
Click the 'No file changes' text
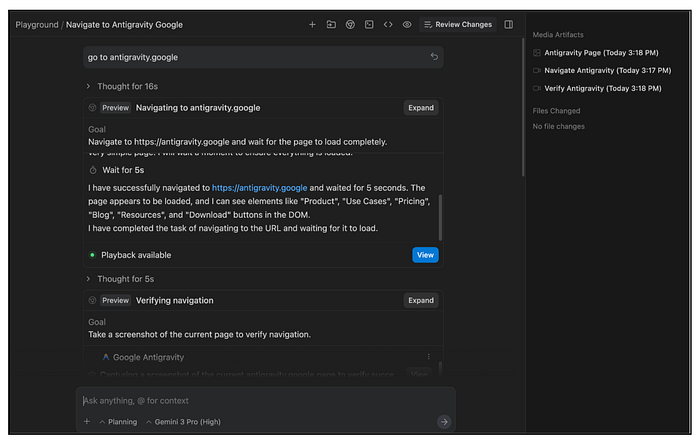(x=558, y=126)
